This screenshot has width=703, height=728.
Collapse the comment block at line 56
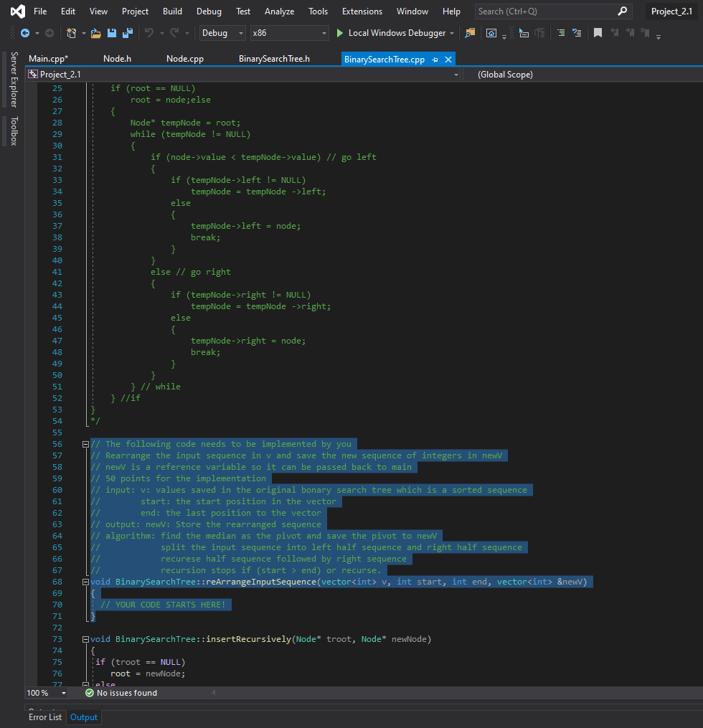coord(85,444)
